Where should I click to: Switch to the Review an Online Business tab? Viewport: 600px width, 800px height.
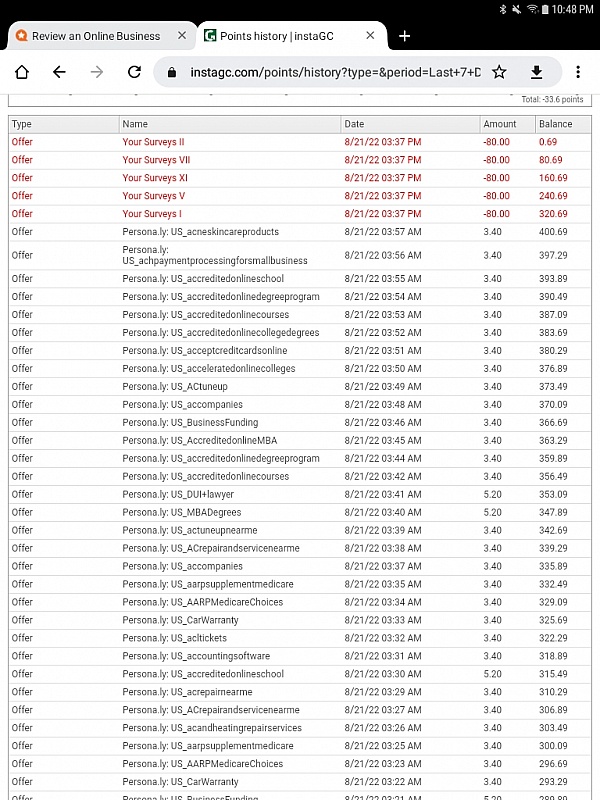(95, 36)
